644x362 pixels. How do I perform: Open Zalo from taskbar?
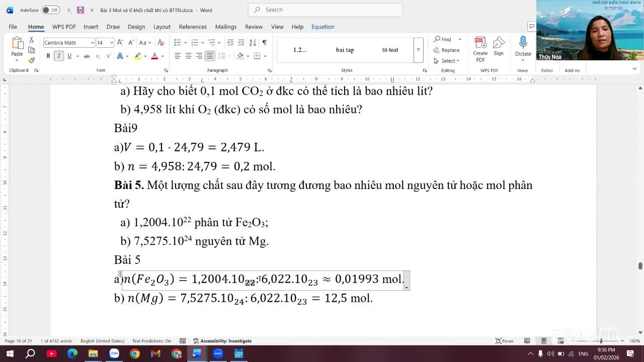pos(114,354)
